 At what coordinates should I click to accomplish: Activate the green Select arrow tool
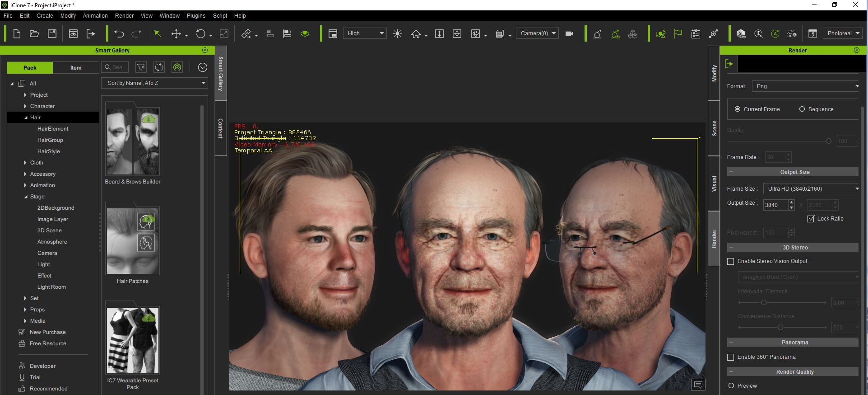158,33
